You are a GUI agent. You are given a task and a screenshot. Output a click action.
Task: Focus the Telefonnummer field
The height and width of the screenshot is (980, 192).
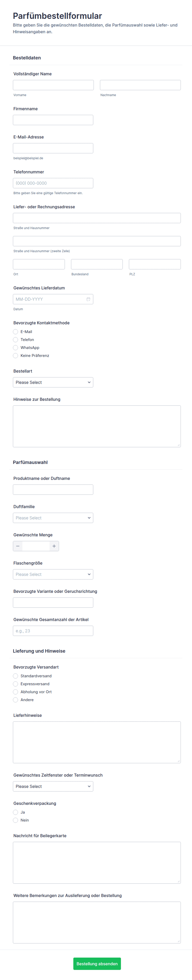click(x=53, y=183)
